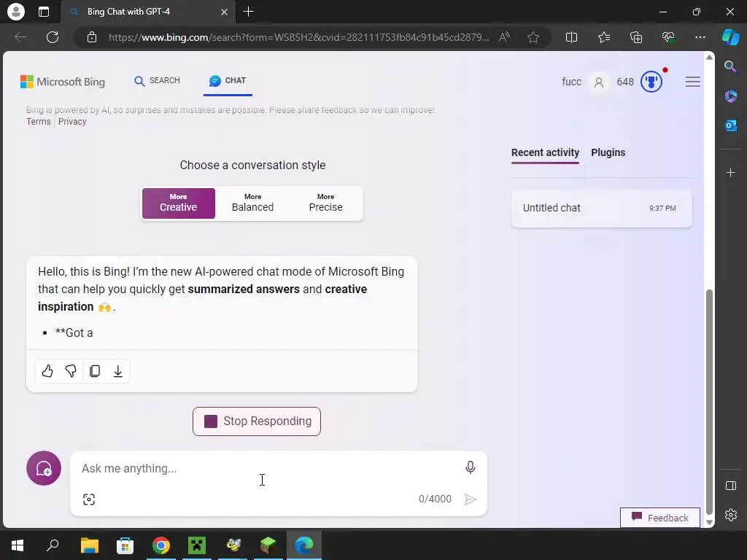Switch to the SEARCH tab
Image resolution: width=747 pixels, height=560 pixels.
pos(158,80)
